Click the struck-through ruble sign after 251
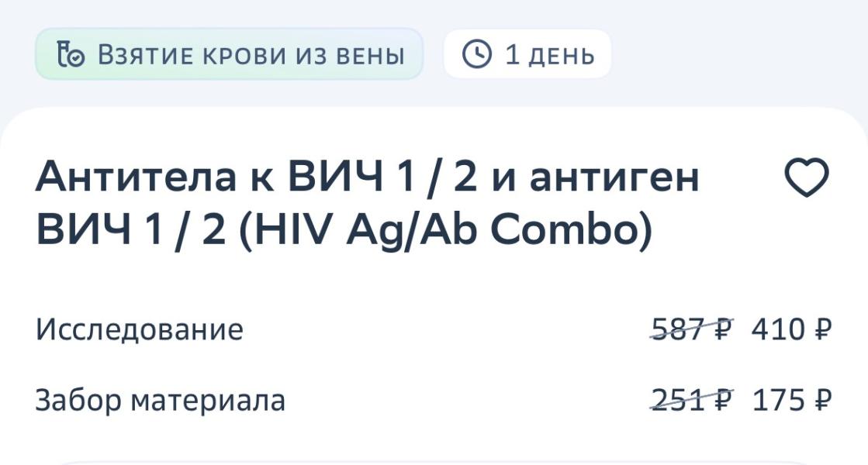This screenshot has height=465, width=868. coord(722,399)
